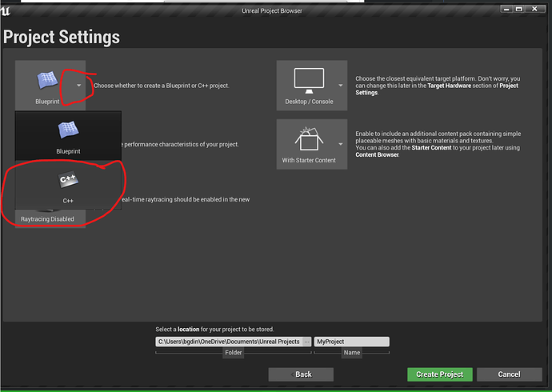Viewport: 552px width, 392px height.
Task: Select the Blueprint option in the open dropdown
Action: (68, 136)
